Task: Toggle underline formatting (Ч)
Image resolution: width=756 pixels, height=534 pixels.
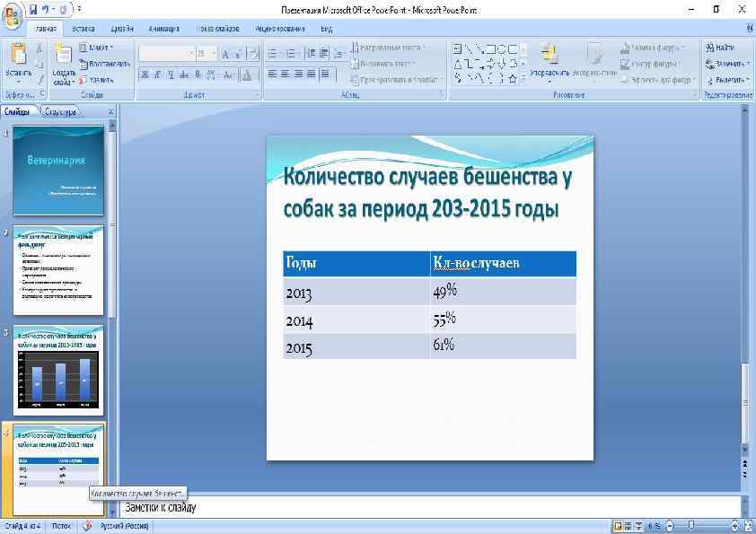Action: (171, 74)
